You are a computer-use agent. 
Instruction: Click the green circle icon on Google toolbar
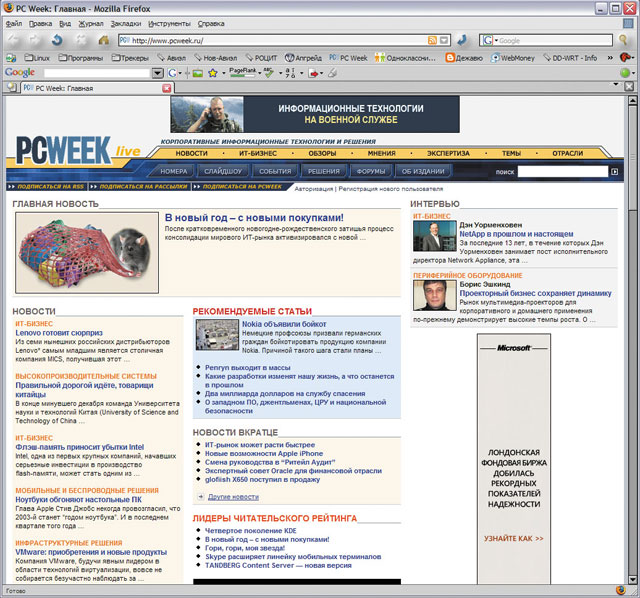(625, 73)
